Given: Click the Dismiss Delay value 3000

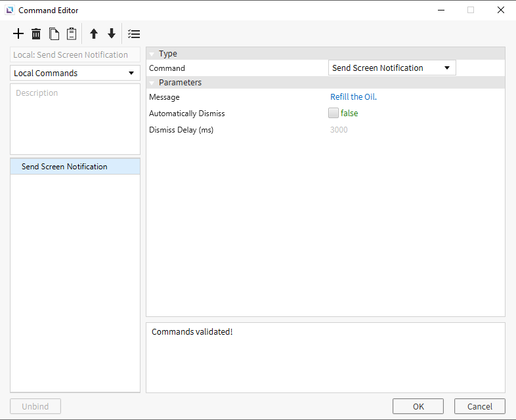Looking at the screenshot, I should 339,129.
